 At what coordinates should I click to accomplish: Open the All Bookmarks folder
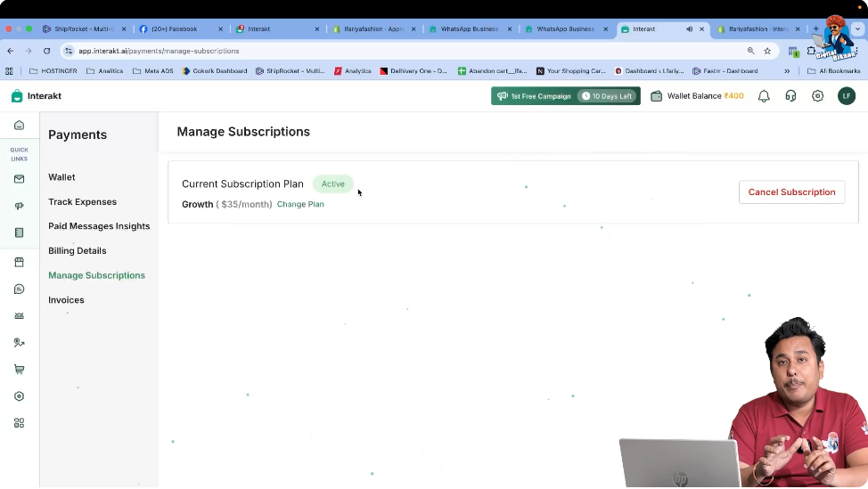tap(833, 70)
